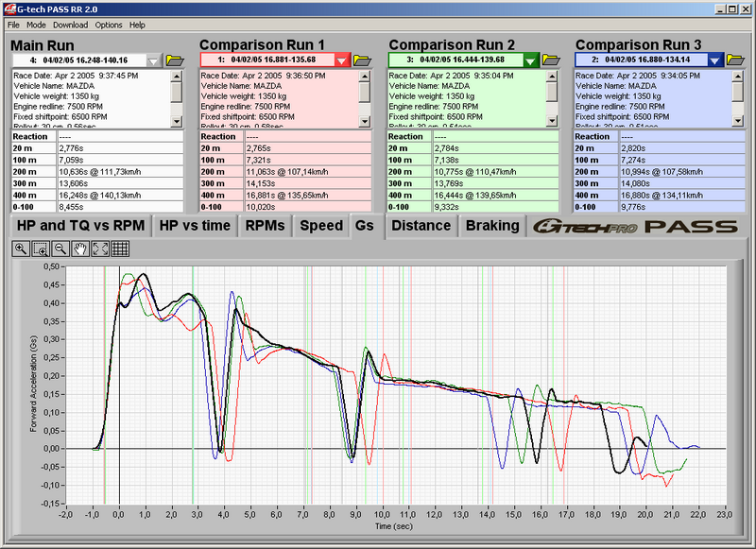Select the Gs tab
756x549 pixels.
click(x=365, y=226)
